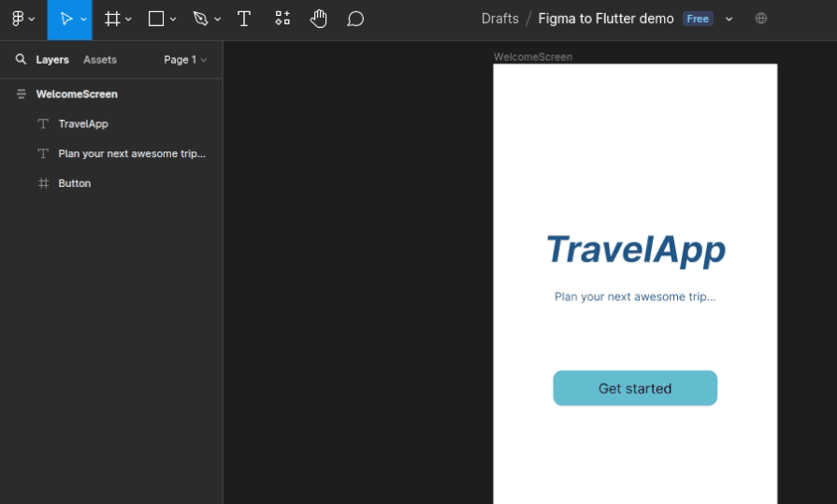Activate the Hand tool

[x=319, y=19]
